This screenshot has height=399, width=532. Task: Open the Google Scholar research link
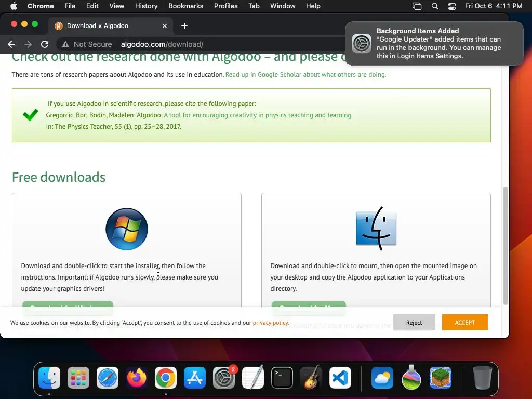[305, 75]
